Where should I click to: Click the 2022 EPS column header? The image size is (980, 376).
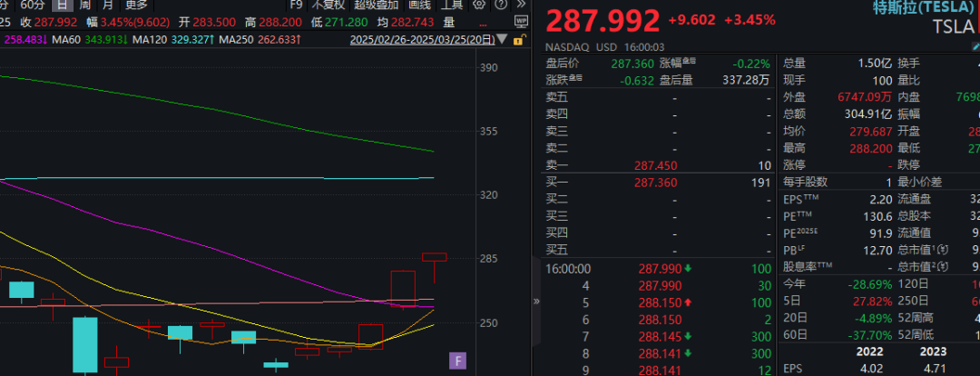click(870, 351)
